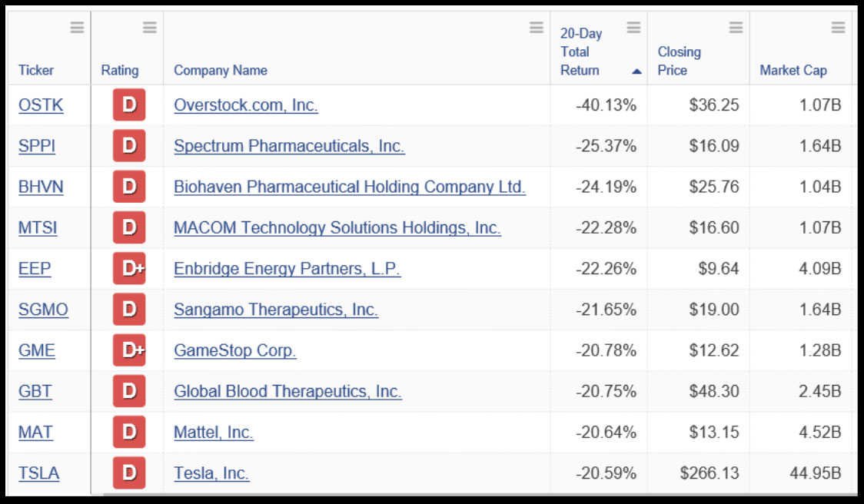Screen dimensions: 864x504
Task: Sort by the Closing Price header
Action: pyautogui.click(x=679, y=61)
